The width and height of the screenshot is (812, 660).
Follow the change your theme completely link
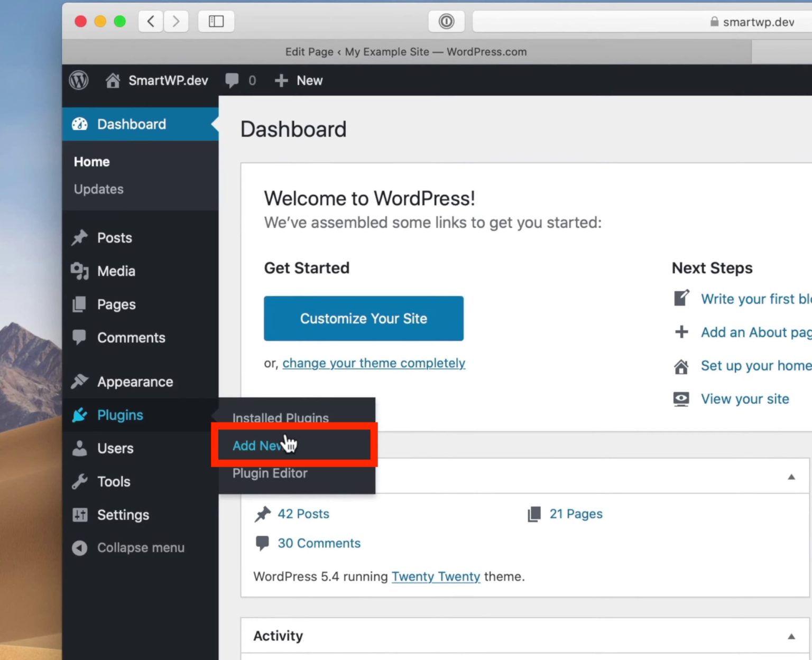(x=373, y=363)
